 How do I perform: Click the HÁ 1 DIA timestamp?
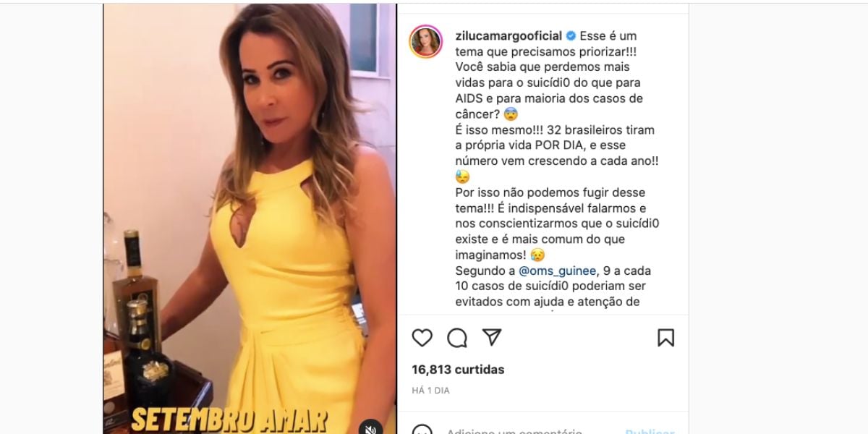click(x=430, y=391)
